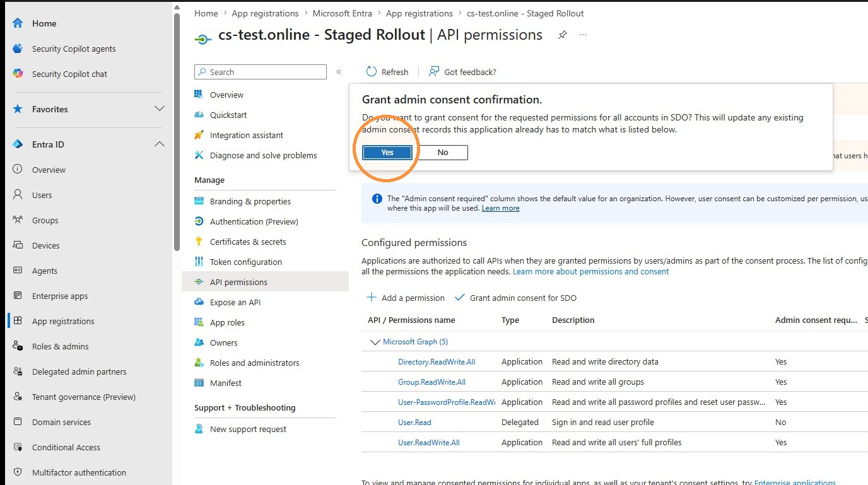Open the User-PasswordProfile.ReadWrite permission

447,402
